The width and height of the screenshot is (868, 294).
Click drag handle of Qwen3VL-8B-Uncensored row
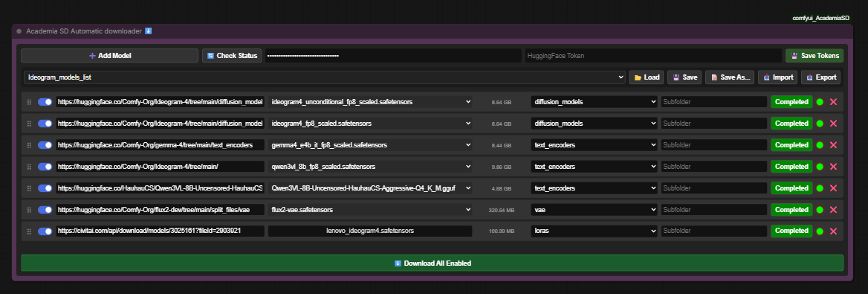click(29, 188)
